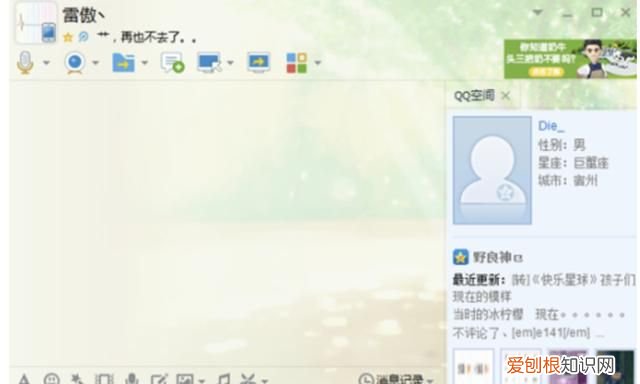
Task: Open the 消息记录 message history button
Action: [391, 380]
